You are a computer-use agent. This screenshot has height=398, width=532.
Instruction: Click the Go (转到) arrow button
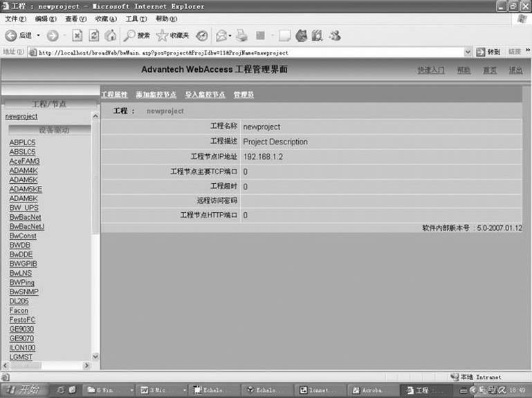(488, 52)
